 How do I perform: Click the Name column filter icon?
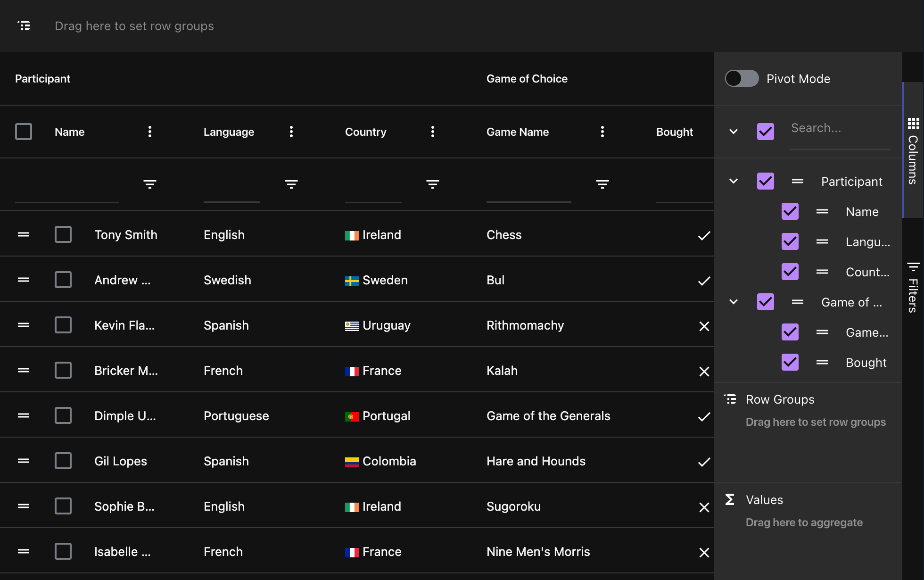pos(150,184)
